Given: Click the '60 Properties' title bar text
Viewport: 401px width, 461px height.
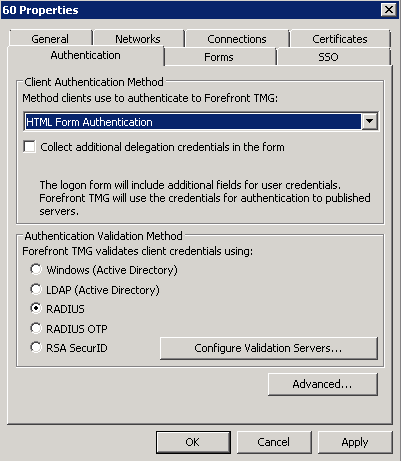Looking at the screenshot, I should (40, 10).
